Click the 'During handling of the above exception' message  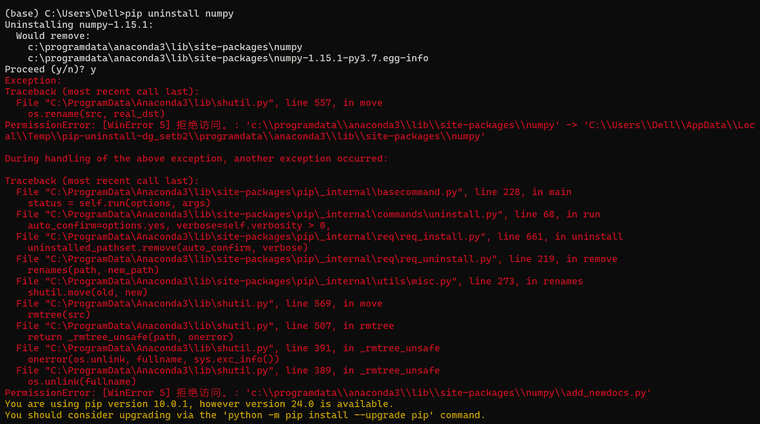point(196,158)
